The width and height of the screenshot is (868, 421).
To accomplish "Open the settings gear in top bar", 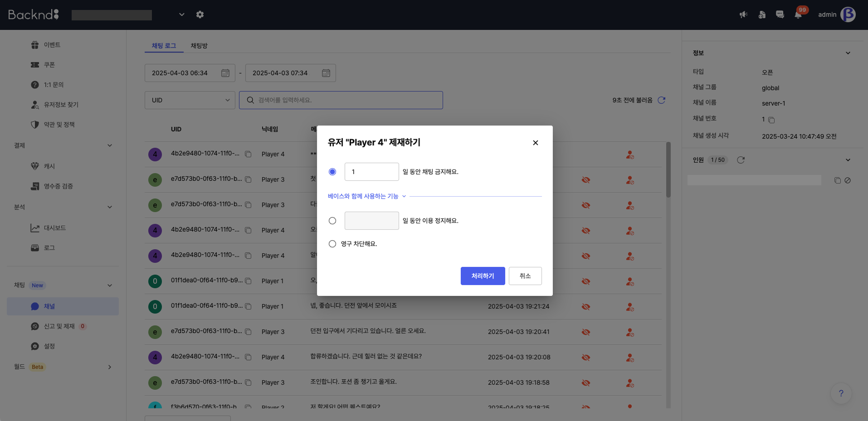I will [200, 15].
